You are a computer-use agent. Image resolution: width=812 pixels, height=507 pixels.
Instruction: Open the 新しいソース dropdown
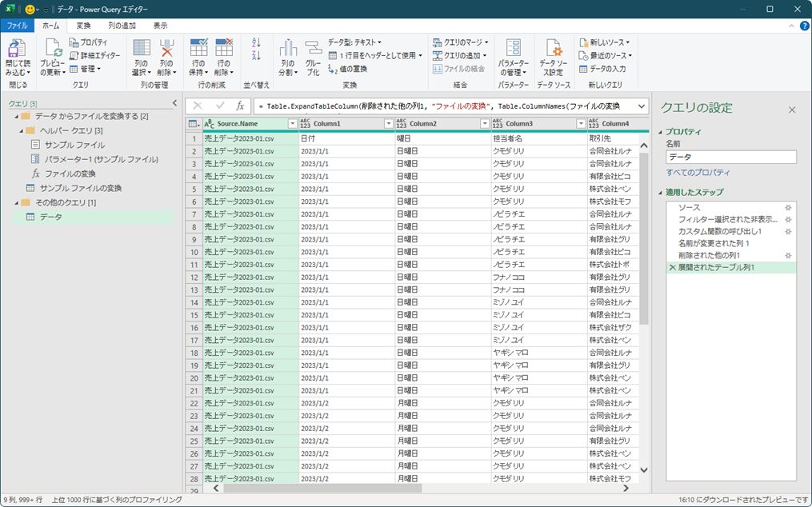coord(604,42)
